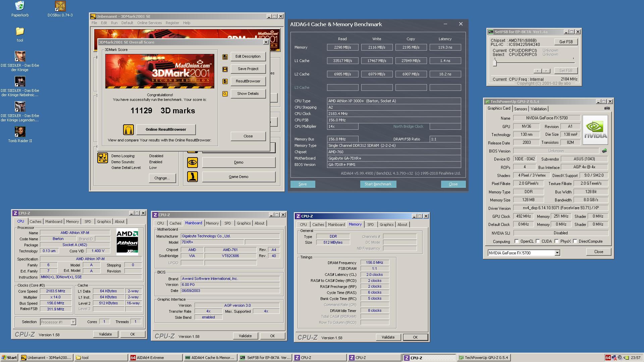This screenshot has width=644, height=362.
Task: Click Save in AIDA64 benchmark window
Action: click(303, 184)
